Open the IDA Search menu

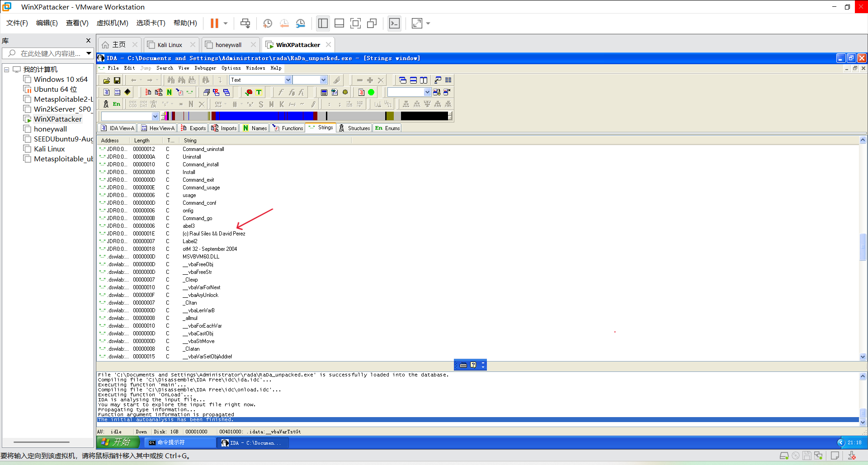[165, 68]
